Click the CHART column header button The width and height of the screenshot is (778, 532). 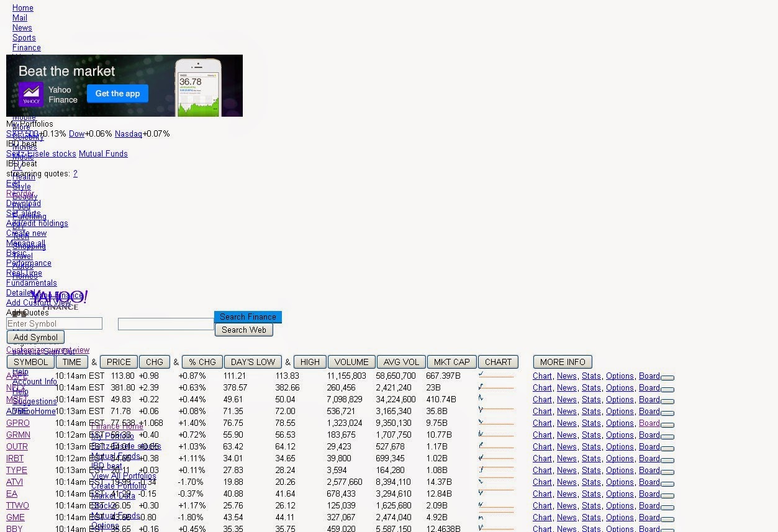(x=499, y=362)
